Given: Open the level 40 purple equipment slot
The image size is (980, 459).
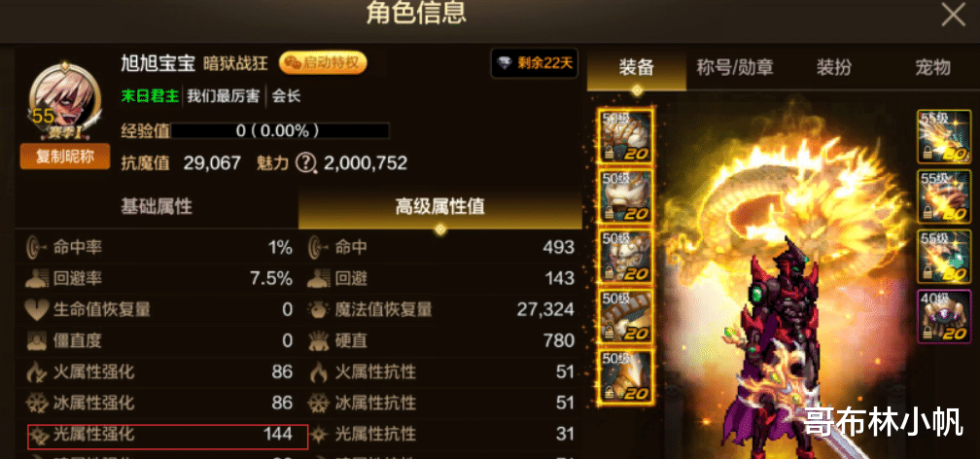Looking at the screenshot, I should (944, 316).
